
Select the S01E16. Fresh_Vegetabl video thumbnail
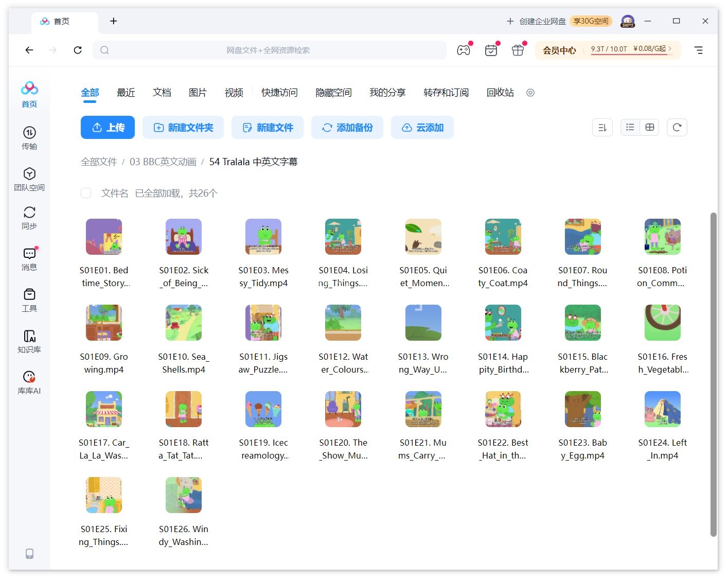click(663, 323)
